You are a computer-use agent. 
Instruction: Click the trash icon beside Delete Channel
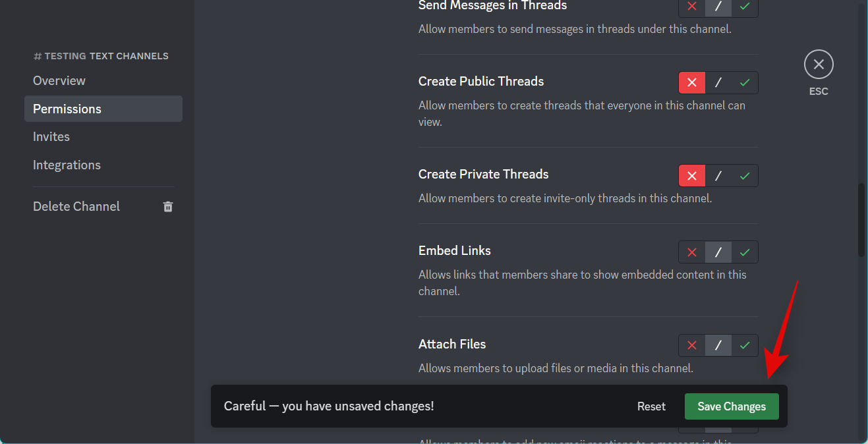tap(168, 207)
